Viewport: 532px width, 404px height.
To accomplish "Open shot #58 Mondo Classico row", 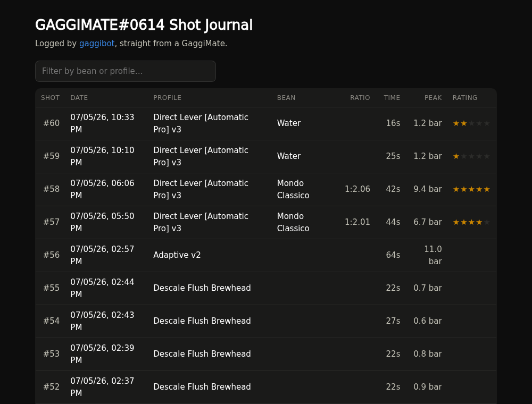I will click(x=266, y=189).
